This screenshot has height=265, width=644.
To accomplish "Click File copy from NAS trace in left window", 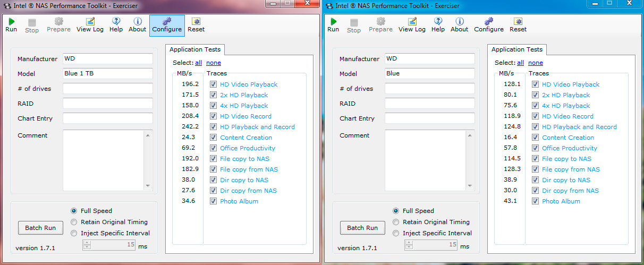I will 249,169.
